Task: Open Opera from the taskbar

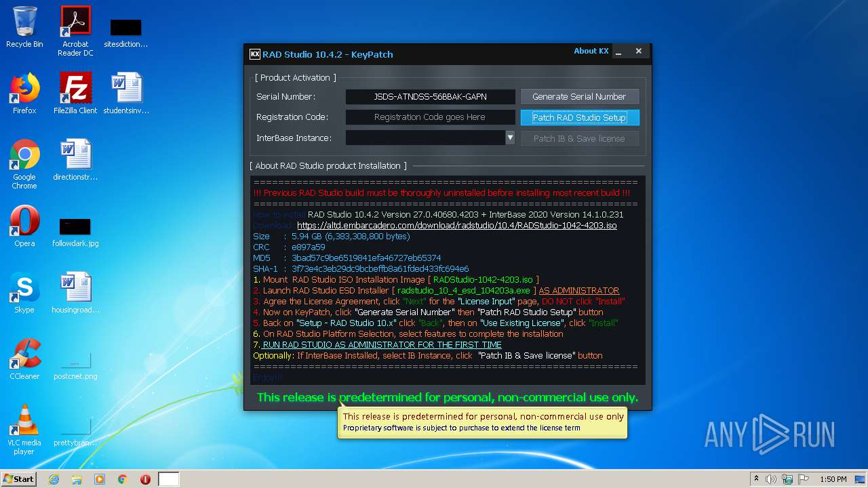Action: click(145, 479)
